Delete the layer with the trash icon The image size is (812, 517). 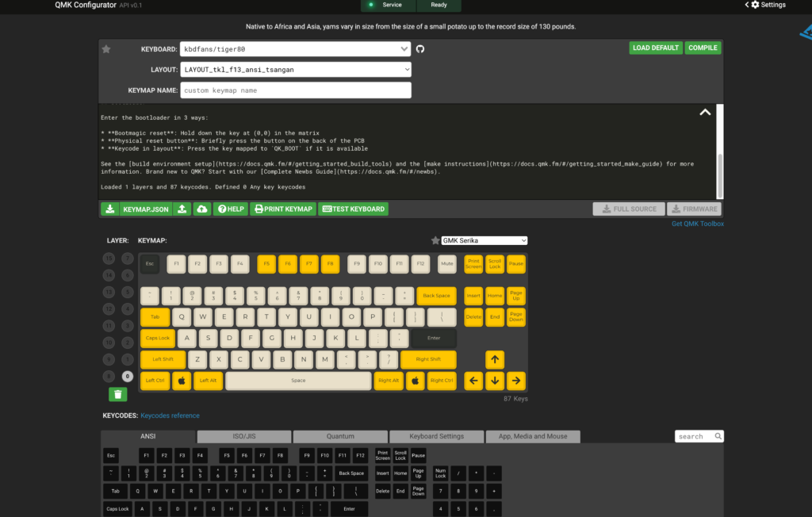118,395
